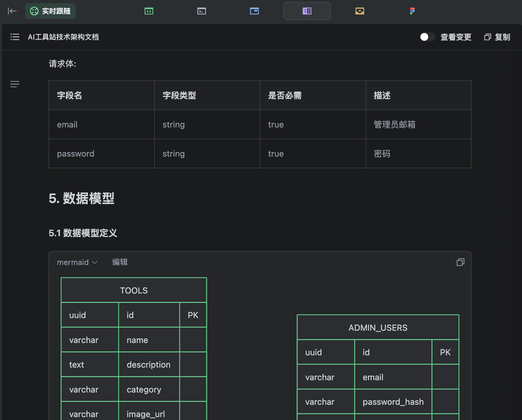Open the yellow inbox panel icon

[360, 11]
